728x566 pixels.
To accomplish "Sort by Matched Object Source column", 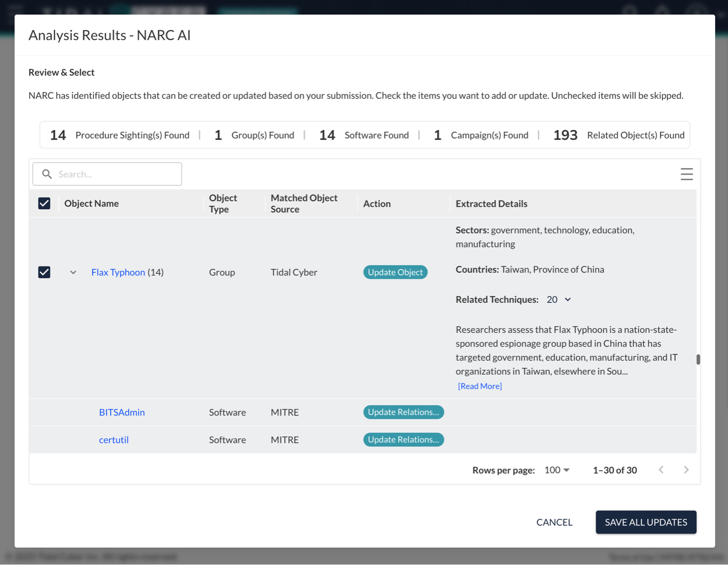I will coord(304,204).
